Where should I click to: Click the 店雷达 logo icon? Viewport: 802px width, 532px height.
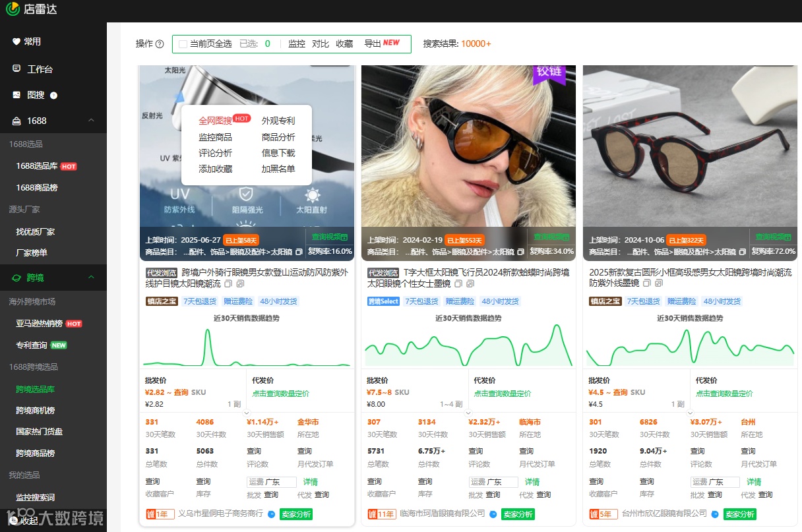pos(13,9)
